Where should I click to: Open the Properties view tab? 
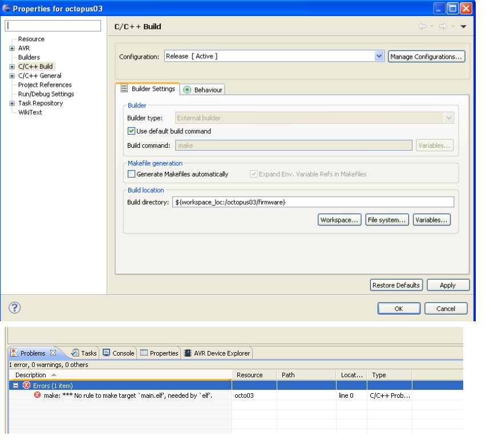[159, 353]
